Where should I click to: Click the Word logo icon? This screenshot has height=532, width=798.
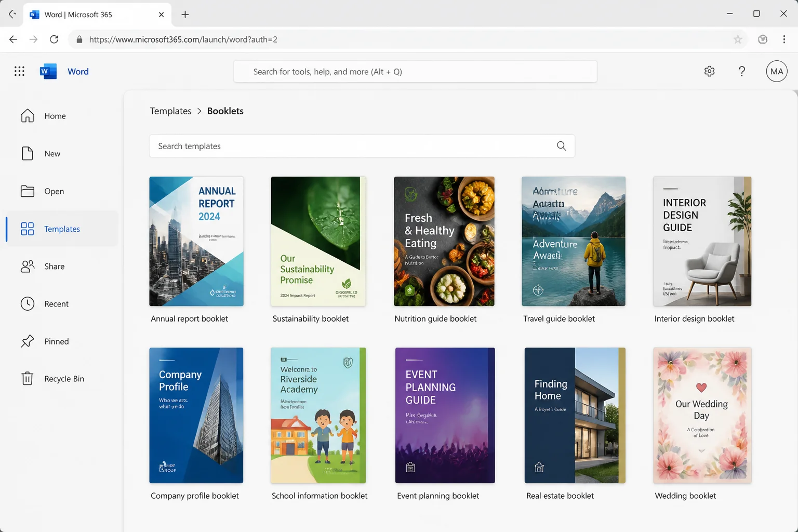coord(48,71)
